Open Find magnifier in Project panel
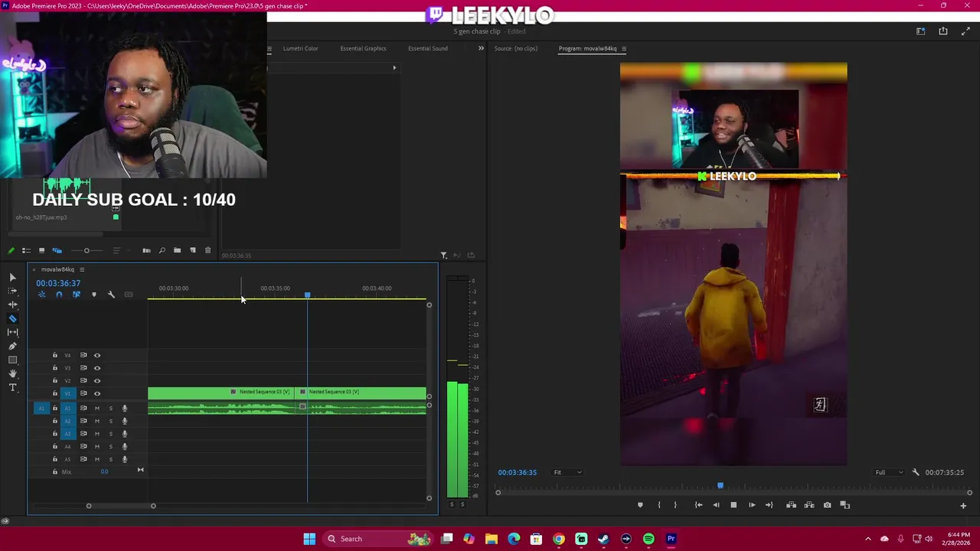 [162, 250]
